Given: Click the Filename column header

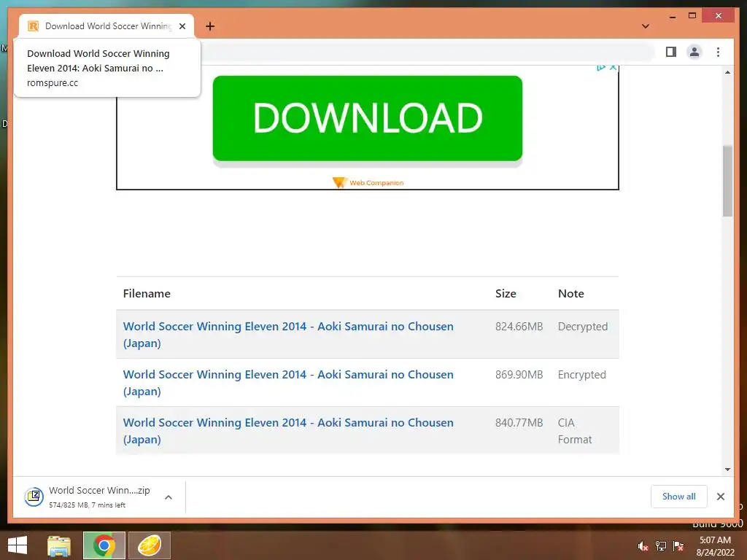Looking at the screenshot, I should 147,293.
